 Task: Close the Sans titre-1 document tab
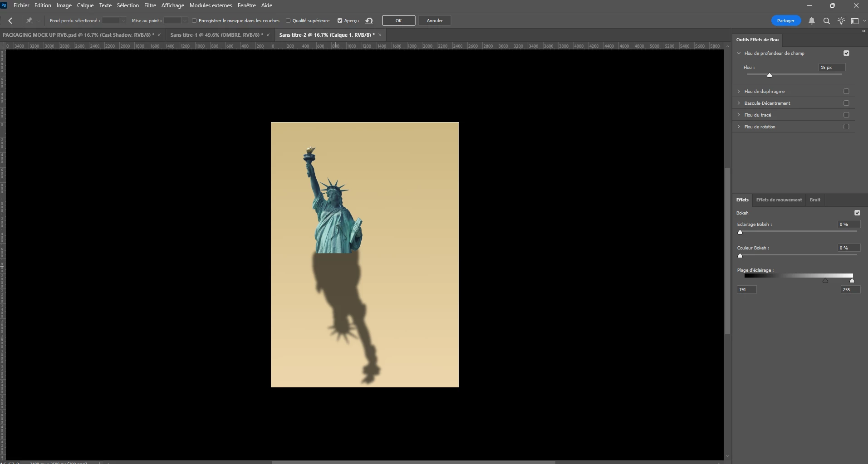[x=268, y=35]
